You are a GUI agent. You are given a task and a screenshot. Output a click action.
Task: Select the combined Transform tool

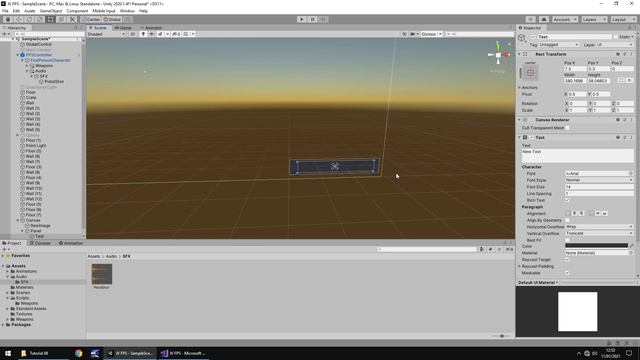point(61,19)
